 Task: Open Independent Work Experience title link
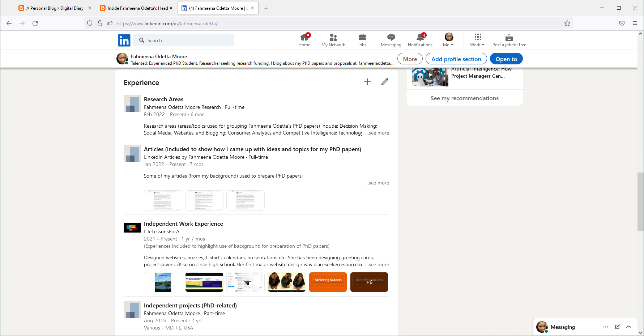pyautogui.click(x=183, y=224)
